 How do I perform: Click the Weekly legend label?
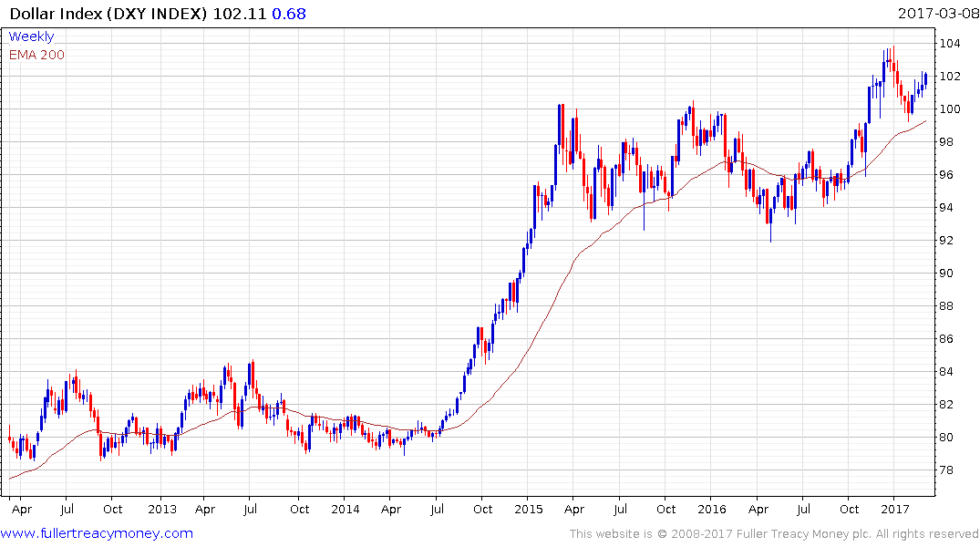[x=31, y=36]
